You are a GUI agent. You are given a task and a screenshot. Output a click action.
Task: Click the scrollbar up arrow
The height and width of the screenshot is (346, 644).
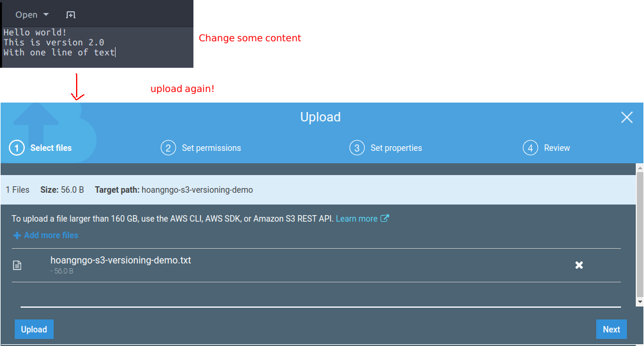[640, 168]
